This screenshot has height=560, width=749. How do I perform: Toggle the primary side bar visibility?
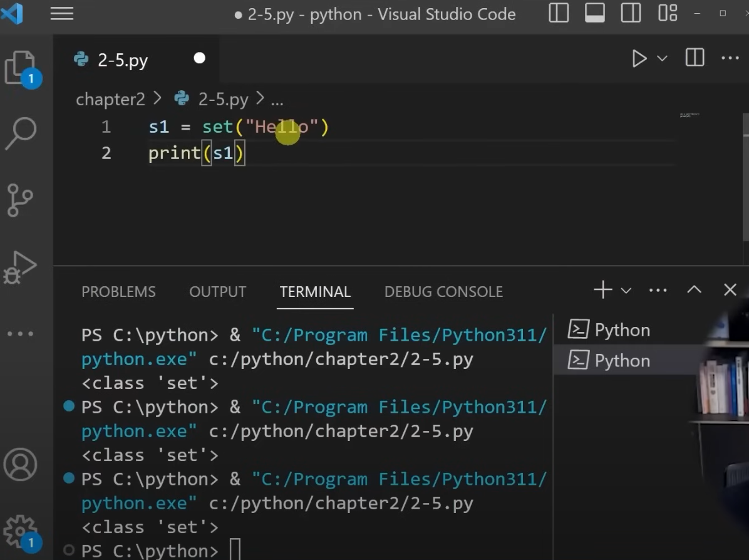point(558,13)
